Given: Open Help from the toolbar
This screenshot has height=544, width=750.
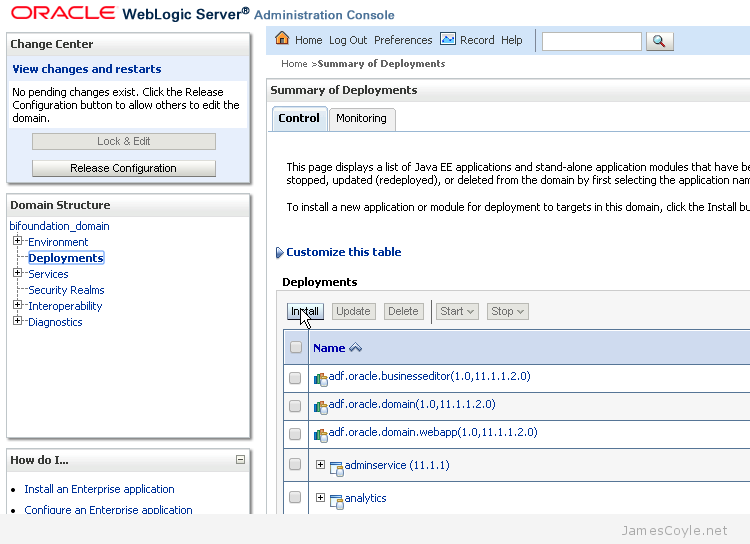Looking at the screenshot, I should (x=512, y=40).
